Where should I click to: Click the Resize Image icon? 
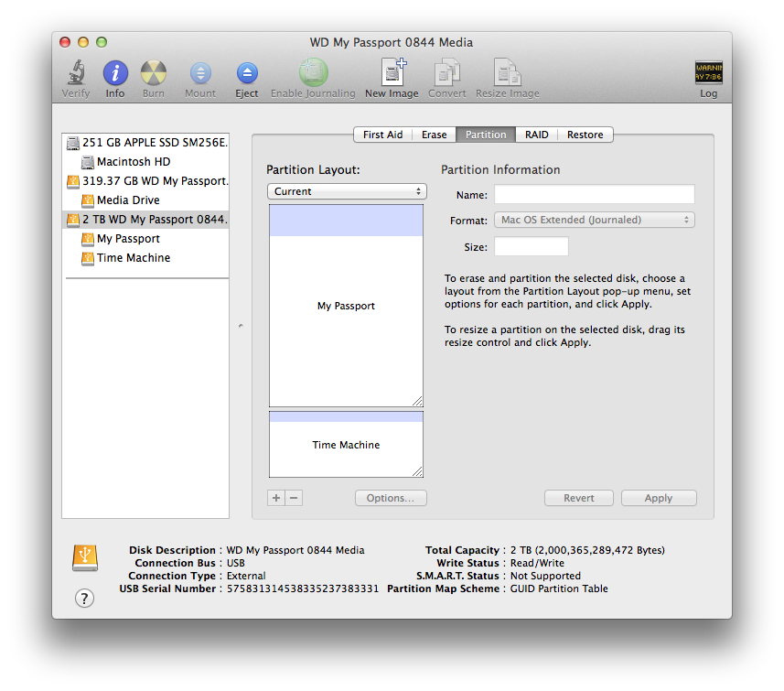pyautogui.click(x=507, y=72)
